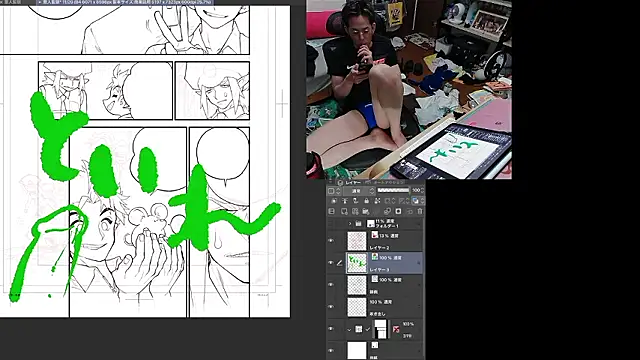
Task: Open the dropdown arrows beside the ruler range icon
Action: pos(407,201)
